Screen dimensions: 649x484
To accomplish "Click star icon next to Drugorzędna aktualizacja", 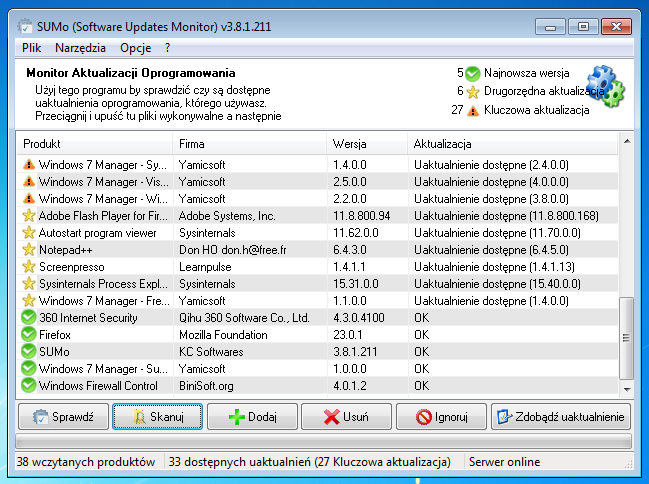I will [x=473, y=92].
